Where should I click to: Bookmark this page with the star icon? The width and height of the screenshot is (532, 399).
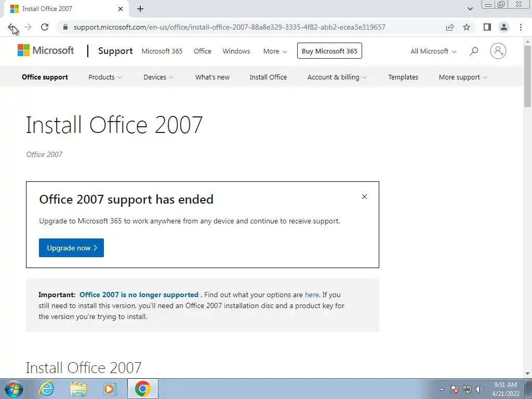(467, 27)
